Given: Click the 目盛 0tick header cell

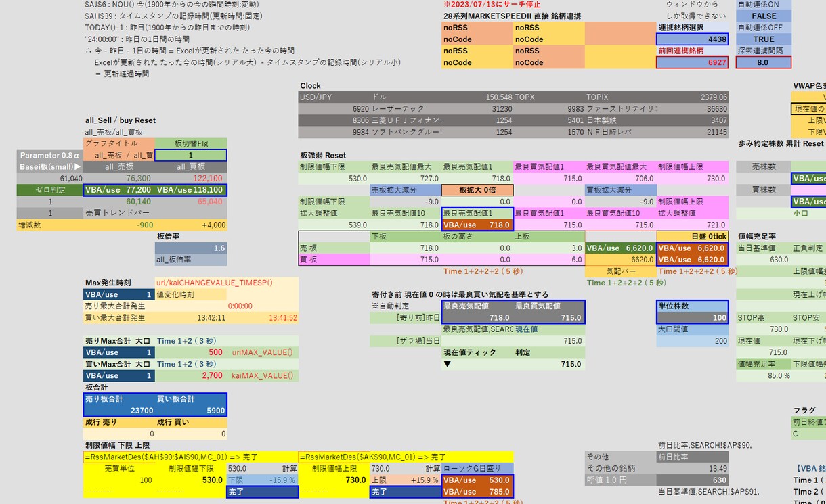Looking at the screenshot, I should (x=693, y=236).
